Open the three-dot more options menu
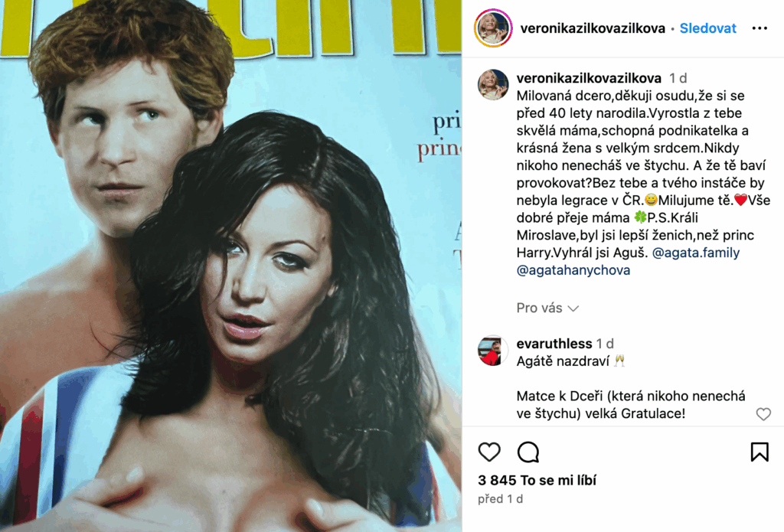This screenshot has height=532, width=784. 759,28
